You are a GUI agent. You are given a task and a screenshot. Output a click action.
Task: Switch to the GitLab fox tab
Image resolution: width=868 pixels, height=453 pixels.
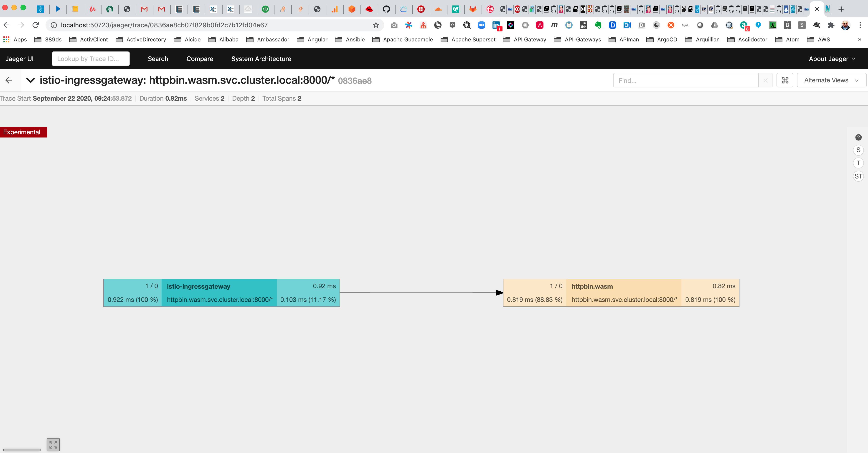[473, 9]
